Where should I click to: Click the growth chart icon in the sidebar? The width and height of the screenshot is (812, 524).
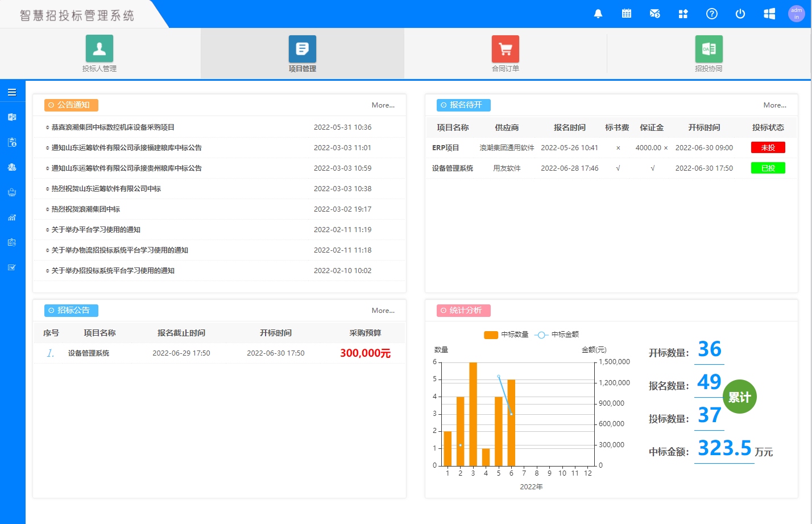pyautogui.click(x=12, y=217)
